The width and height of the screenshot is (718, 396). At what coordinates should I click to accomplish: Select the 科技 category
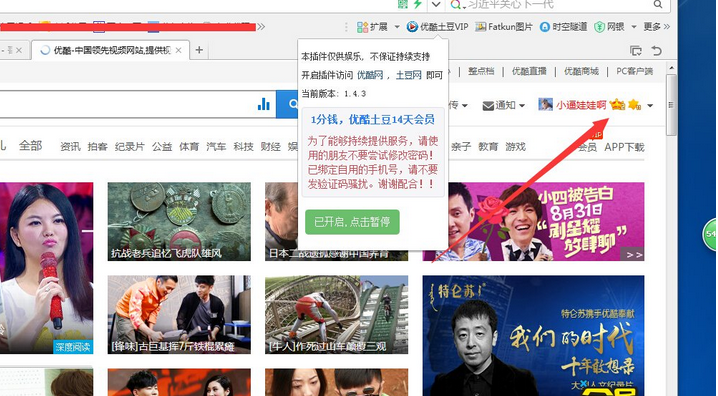click(243, 146)
